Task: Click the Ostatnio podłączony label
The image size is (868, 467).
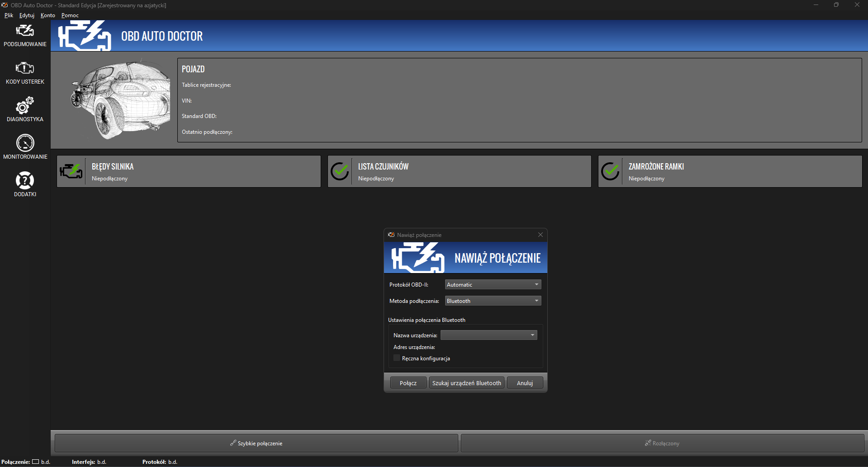Action: pyautogui.click(x=207, y=132)
